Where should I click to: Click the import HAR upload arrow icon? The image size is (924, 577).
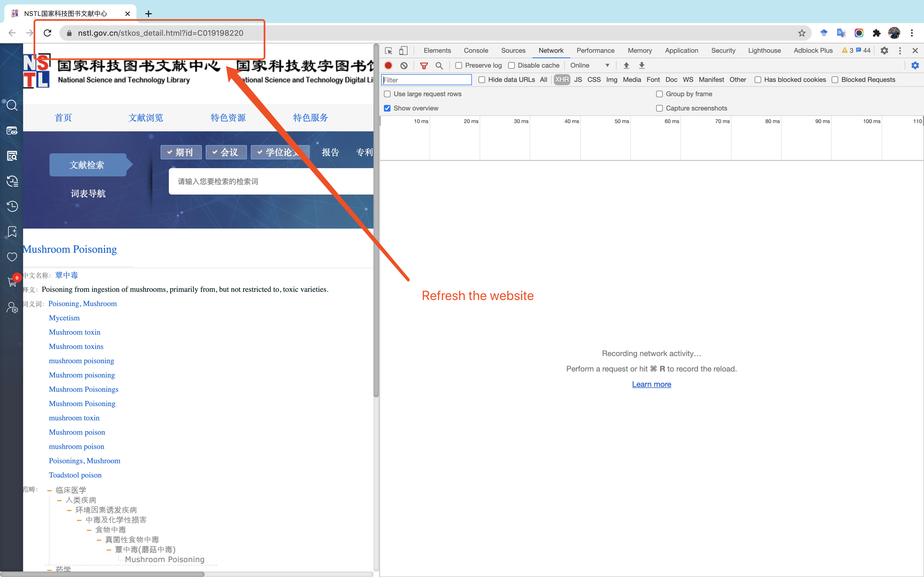[x=626, y=65]
